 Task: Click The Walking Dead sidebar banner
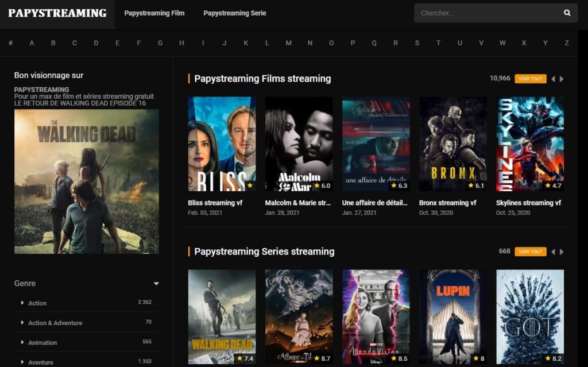tap(86, 181)
